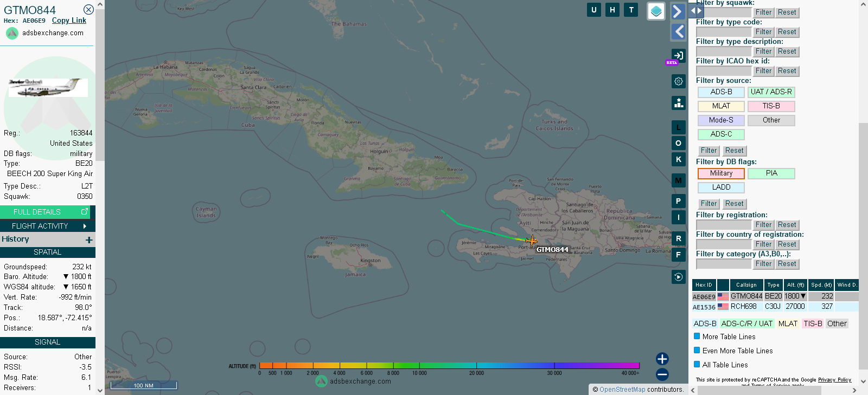This screenshot has height=395, width=868.
Task: Toggle the M map option
Action: pos(678,180)
